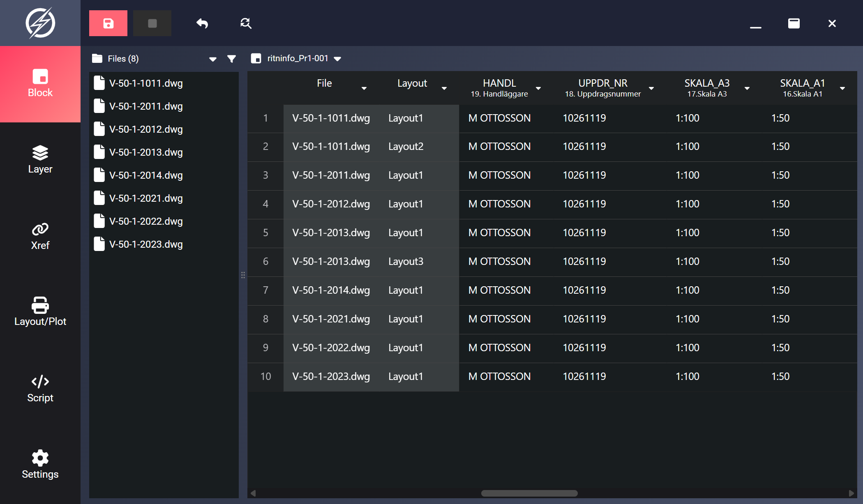Open the HANDL column dropdown arrow
This screenshot has width=863, height=504.
click(x=538, y=88)
